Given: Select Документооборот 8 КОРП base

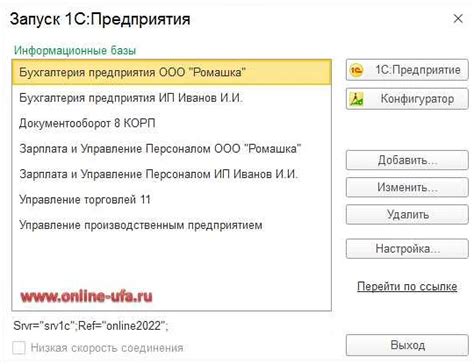Looking at the screenshot, I should [x=172, y=123].
